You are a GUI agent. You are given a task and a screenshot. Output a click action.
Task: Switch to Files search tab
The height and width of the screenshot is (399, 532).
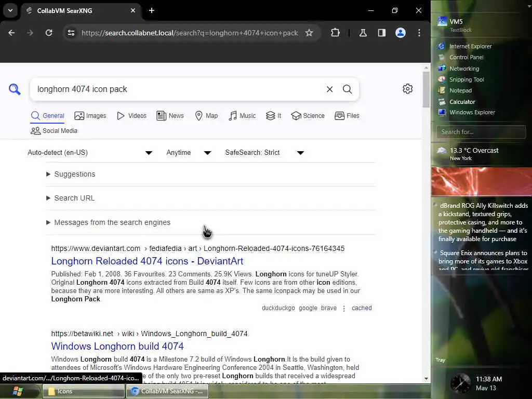tap(347, 116)
